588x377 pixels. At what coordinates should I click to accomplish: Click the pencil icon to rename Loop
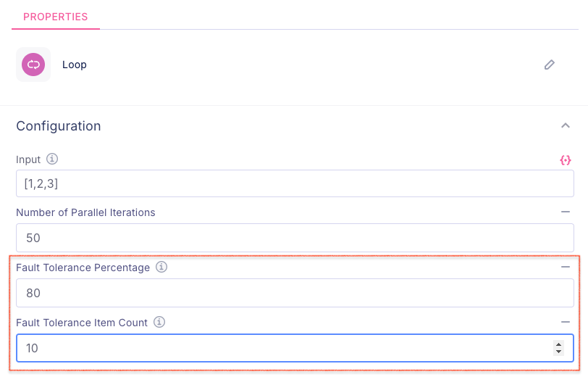click(x=550, y=65)
